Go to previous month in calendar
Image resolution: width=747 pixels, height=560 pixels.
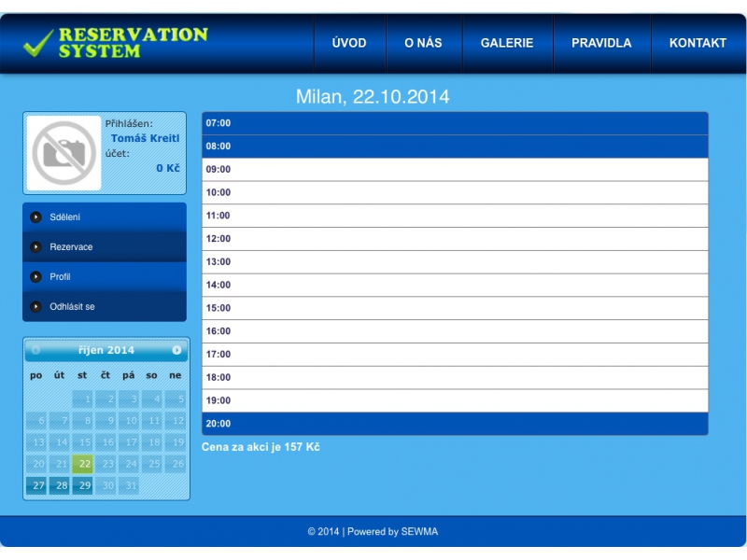click(36, 350)
